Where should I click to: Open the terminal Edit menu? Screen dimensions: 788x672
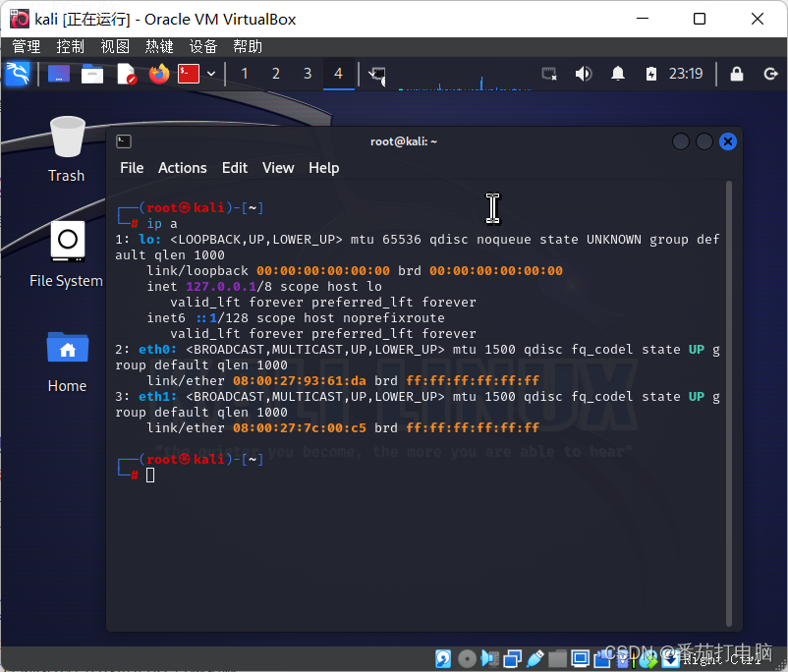[x=235, y=168]
